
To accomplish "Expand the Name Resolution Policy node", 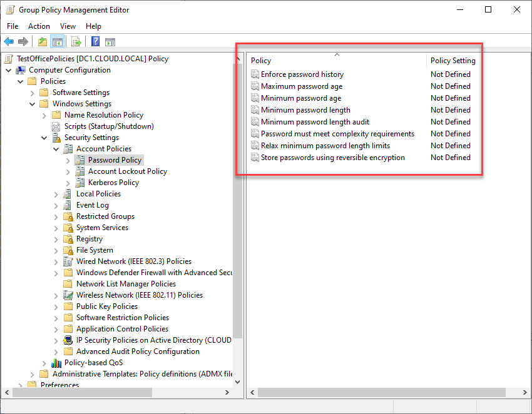I will click(x=44, y=116).
